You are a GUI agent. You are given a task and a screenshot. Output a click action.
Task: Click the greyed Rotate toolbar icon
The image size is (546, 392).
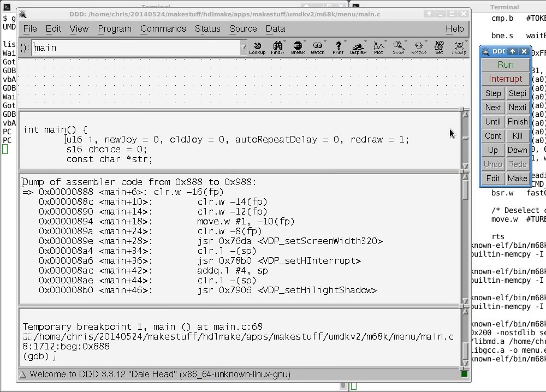tap(419, 47)
